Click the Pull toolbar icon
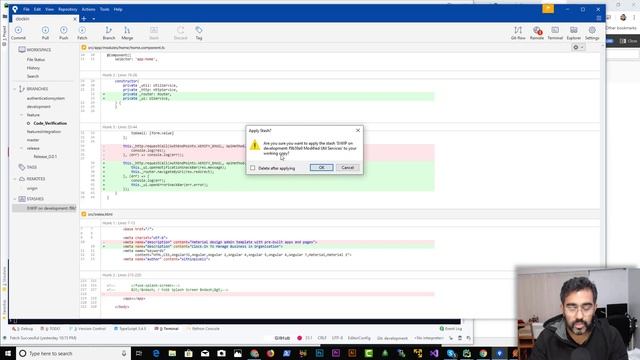Image resolution: width=640 pixels, height=360 pixels. click(45, 33)
